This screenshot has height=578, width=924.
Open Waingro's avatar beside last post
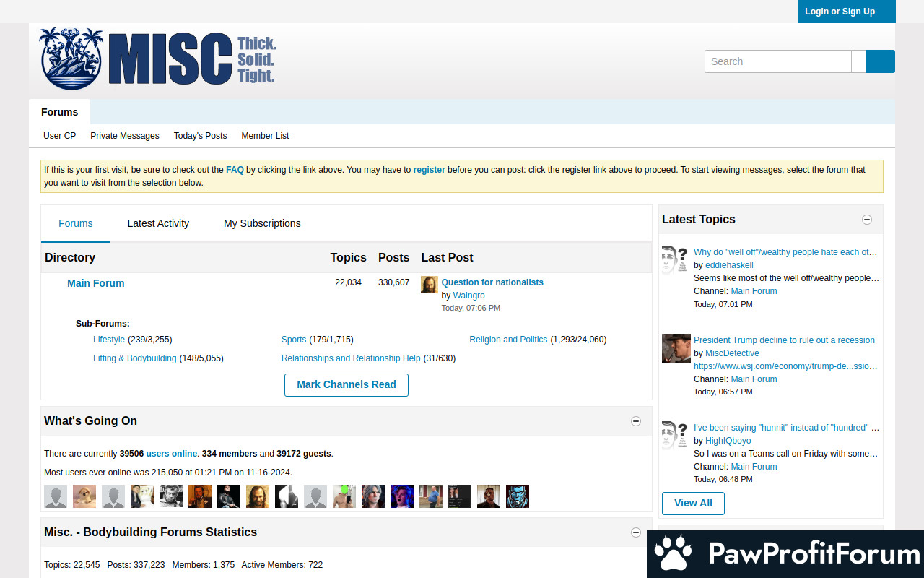click(430, 285)
